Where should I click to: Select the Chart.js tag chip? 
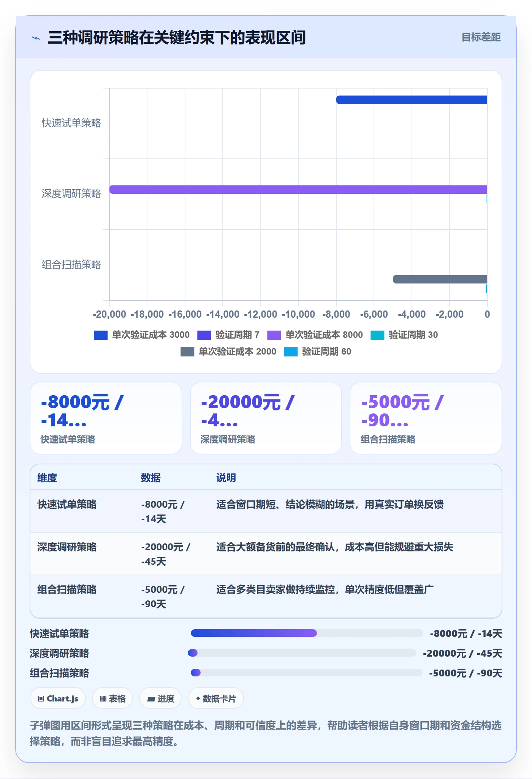58,698
